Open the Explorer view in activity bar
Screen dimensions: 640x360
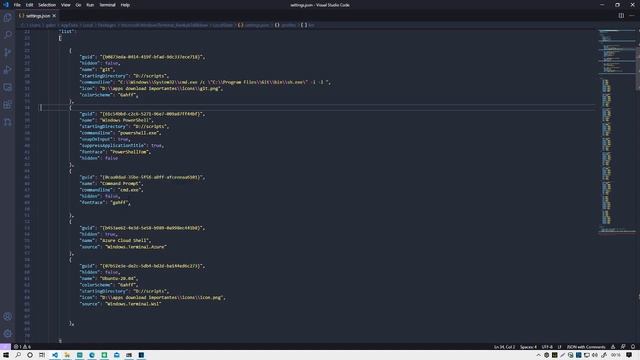click(7, 18)
